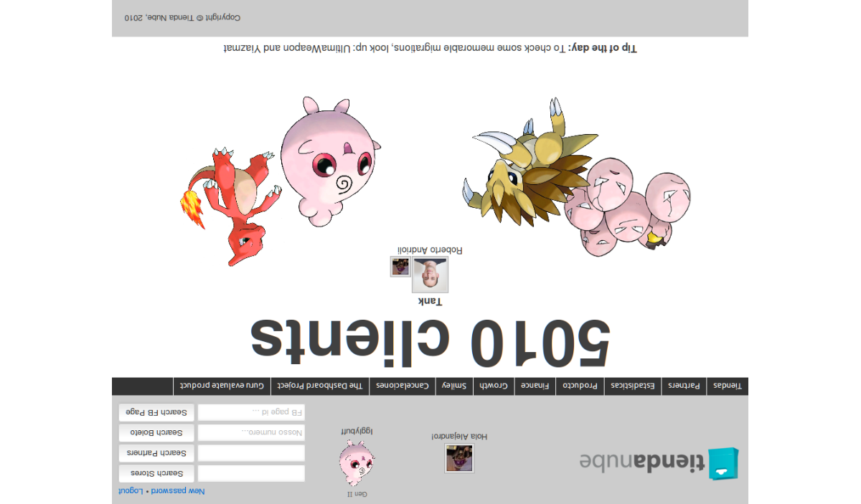Click the 'Hola Alejandro!' greeting text

tap(459, 436)
